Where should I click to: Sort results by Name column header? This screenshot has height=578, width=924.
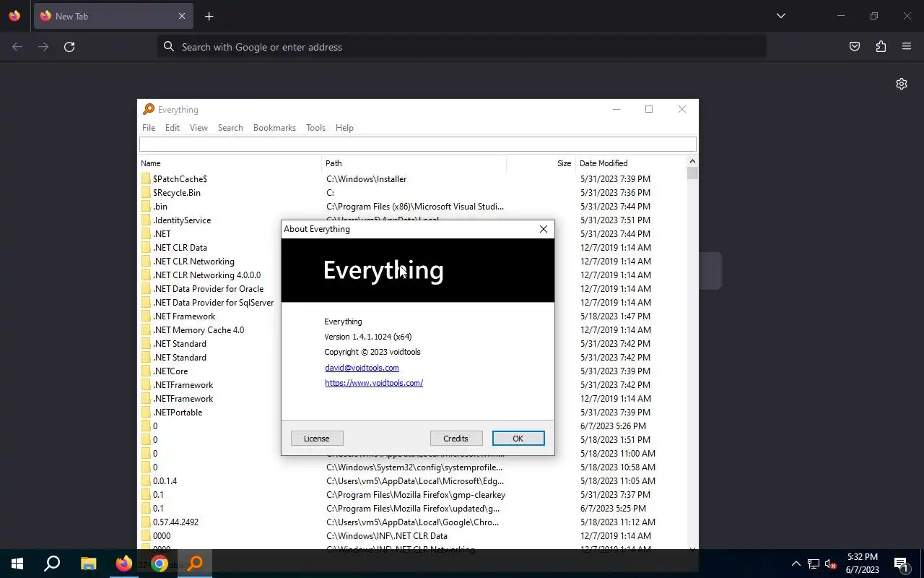(x=230, y=163)
